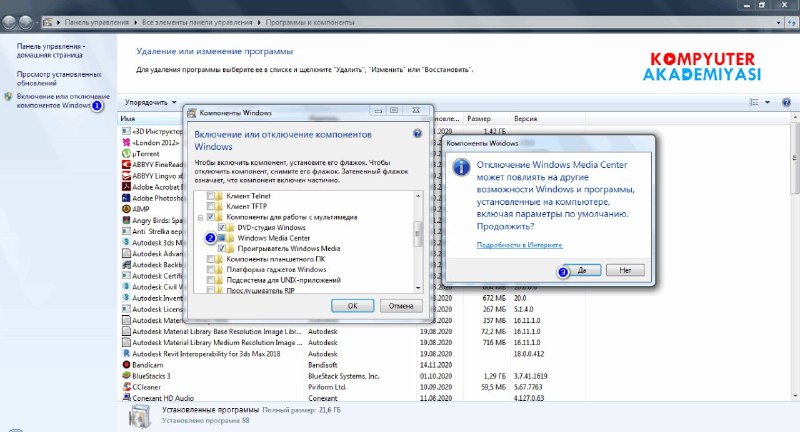Viewport: 800px width, 432px height.
Task: Click the blue info icon in confirmation dialog
Action: click(x=461, y=167)
